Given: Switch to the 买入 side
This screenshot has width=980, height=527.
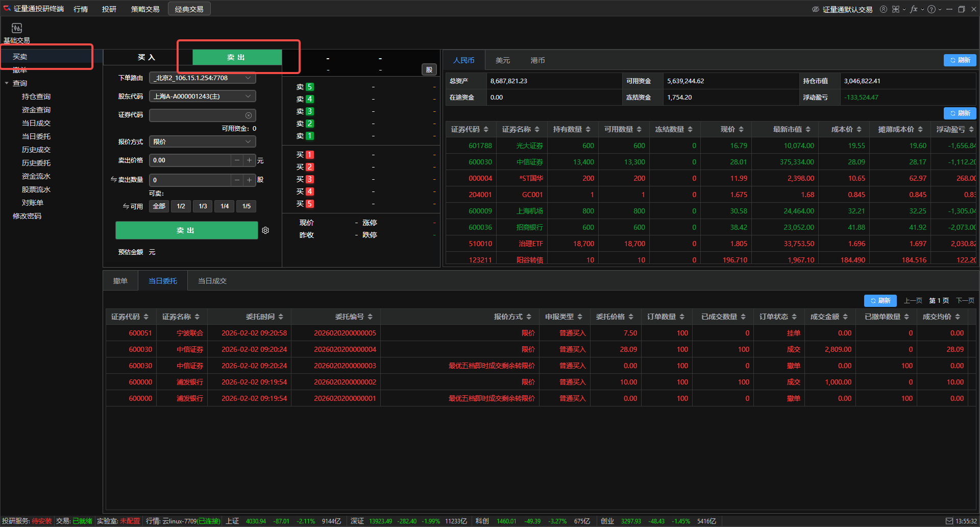Looking at the screenshot, I should 147,57.
